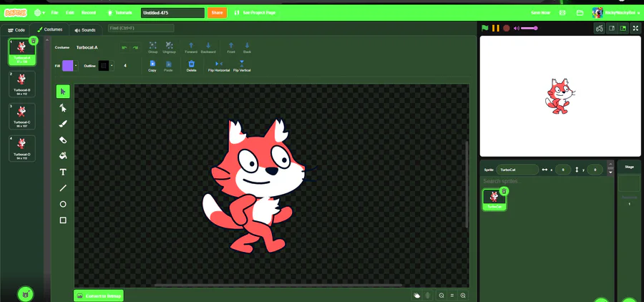Flip the costume vertically
This screenshot has height=302, width=644.
pos(242,66)
